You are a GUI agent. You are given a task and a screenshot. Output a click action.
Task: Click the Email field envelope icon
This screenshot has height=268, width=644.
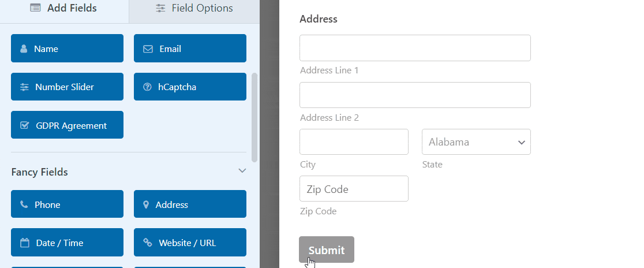[148, 49]
